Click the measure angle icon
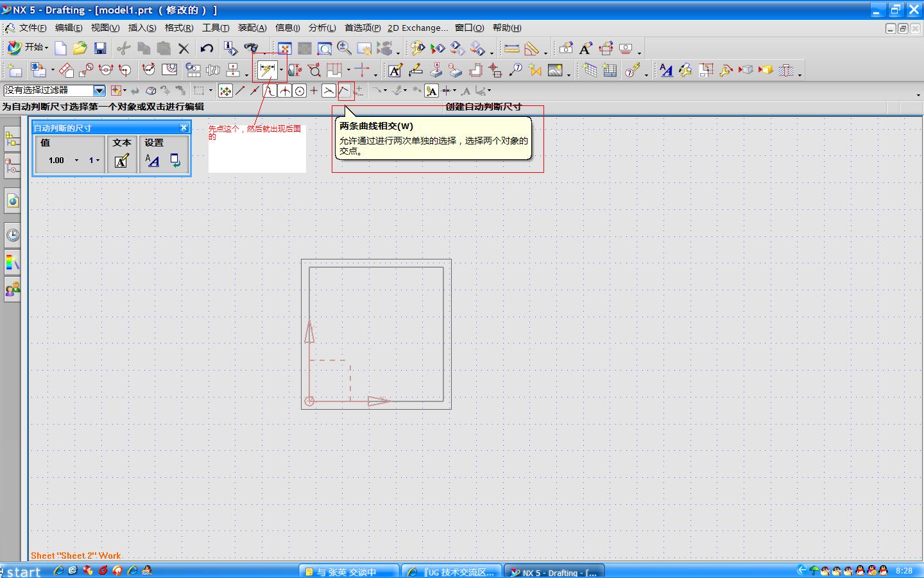The height and width of the screenshot is (578, 924). click(531, 48)
